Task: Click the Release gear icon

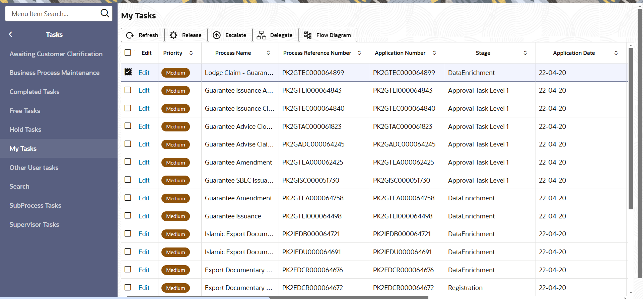Action: point(173,35)
